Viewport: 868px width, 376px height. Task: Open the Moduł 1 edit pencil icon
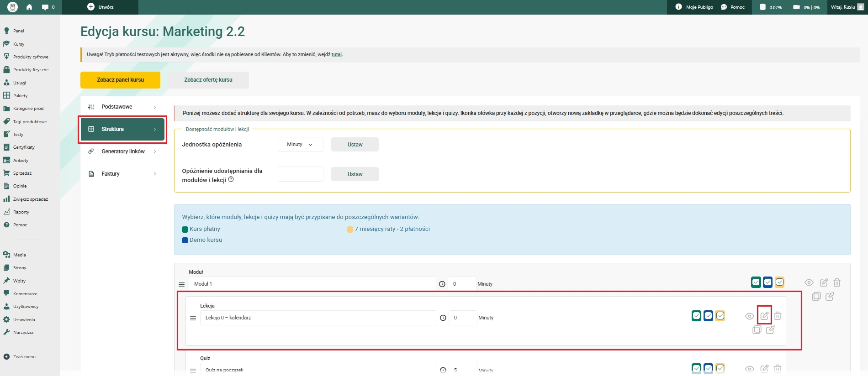824,282
